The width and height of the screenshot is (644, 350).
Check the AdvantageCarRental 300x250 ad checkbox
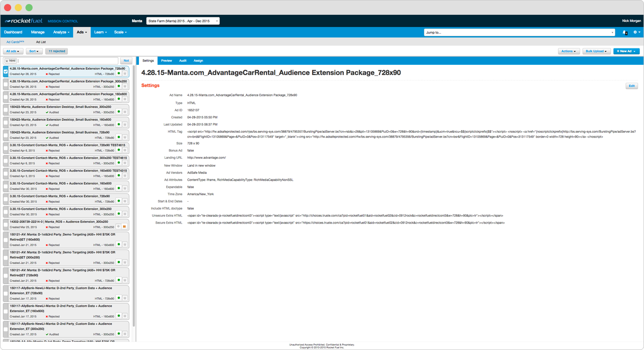pos(6,84)
